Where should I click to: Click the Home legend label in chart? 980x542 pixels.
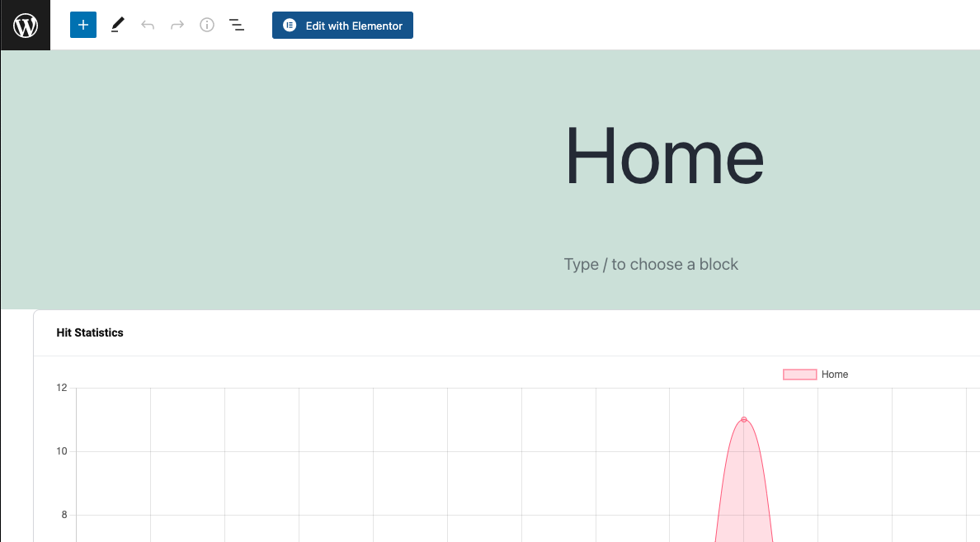[x=834, y=375]
